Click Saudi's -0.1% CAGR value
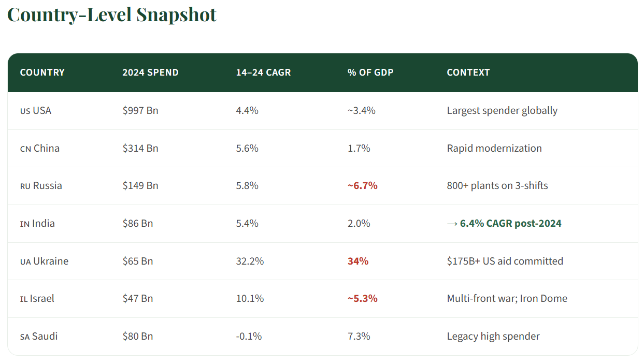Image resolution: width=644 pixels, height=364 pixels. point(249,336)
